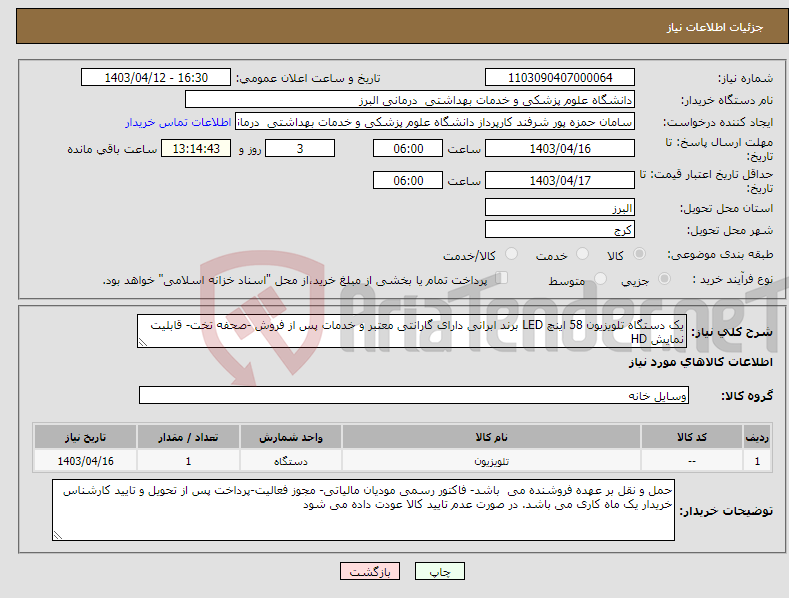Screen dimensions: 789x598
Task: Click price validity date 1403/04/17 field
Action: click(x=560, y=180)
